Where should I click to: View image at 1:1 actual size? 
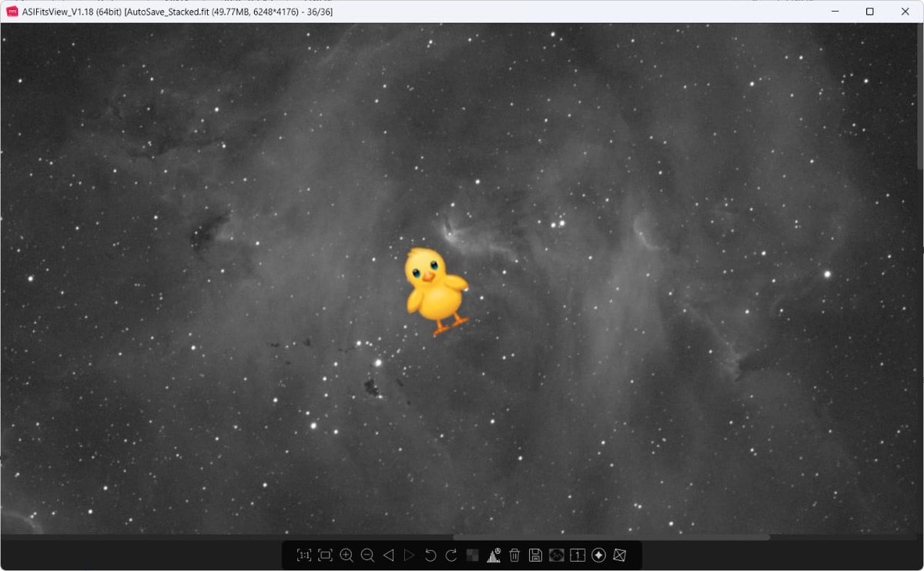[x=304, y=555]
